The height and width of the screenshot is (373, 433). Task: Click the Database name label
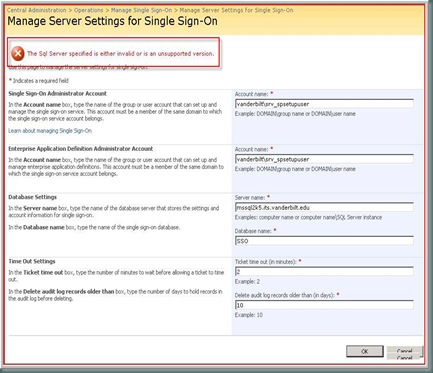255,231
